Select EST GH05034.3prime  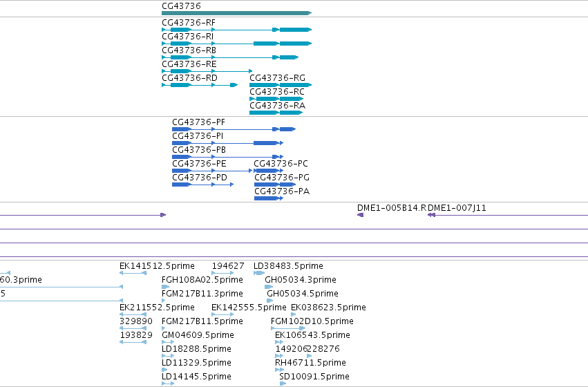click(301, 280)
